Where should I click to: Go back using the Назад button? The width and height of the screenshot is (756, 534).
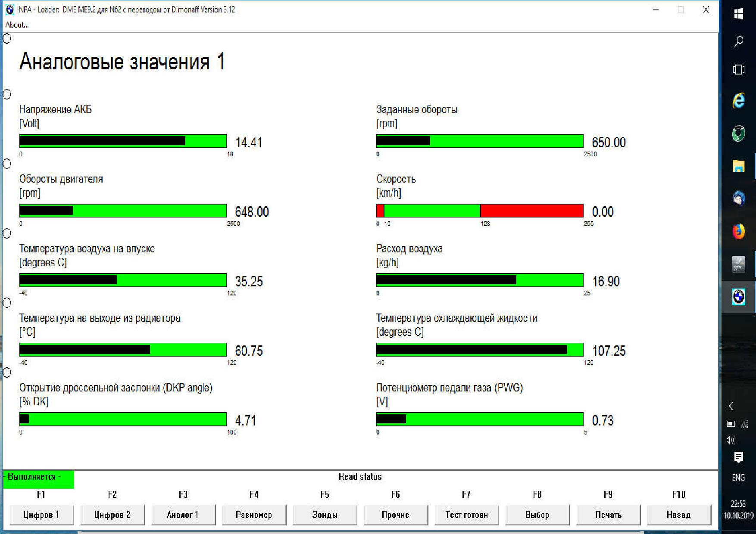pos(678,515)
